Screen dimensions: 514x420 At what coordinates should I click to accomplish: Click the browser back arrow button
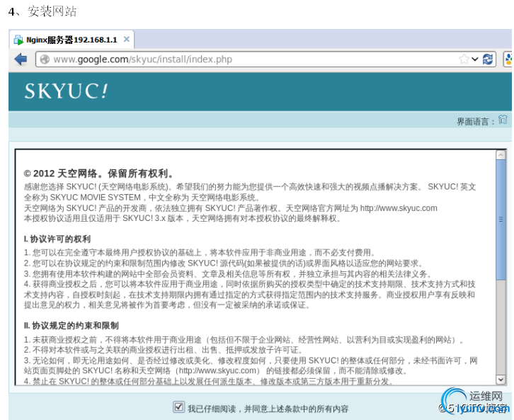click(21, 59)
